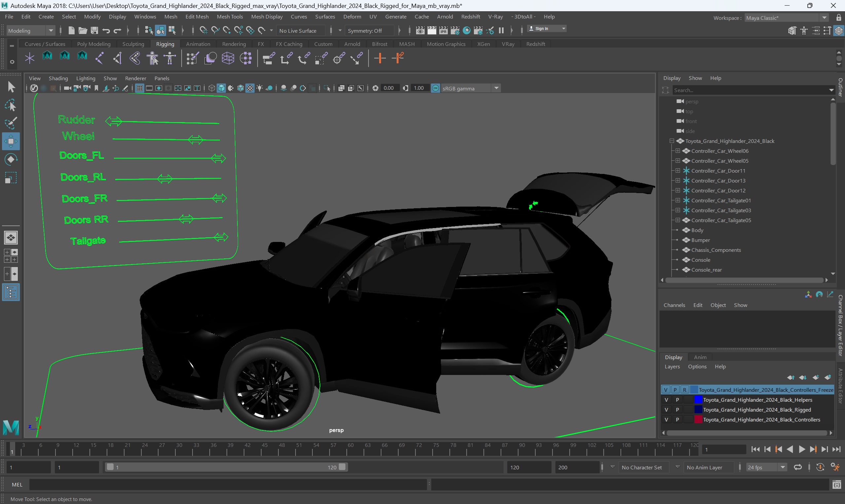Activate the Rotate tool in toolbox

pos(11,159)
